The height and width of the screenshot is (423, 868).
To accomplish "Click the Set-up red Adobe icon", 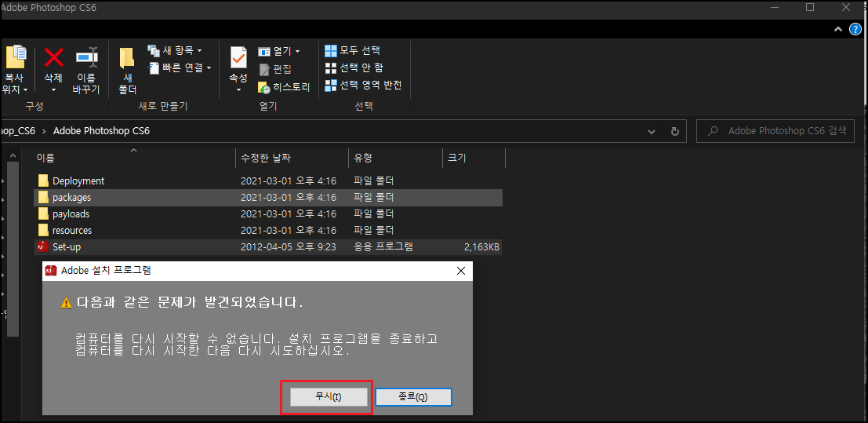I will (44, 246).
